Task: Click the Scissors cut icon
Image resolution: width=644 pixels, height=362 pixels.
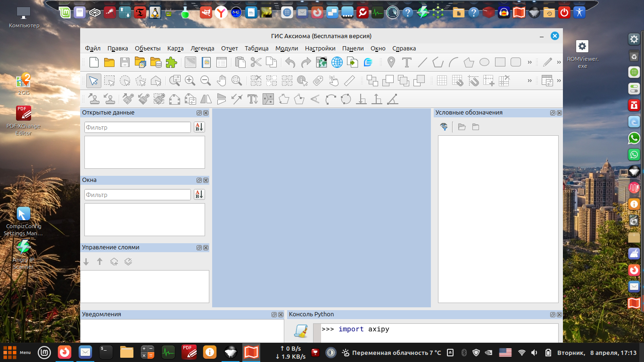Action: point(256,62)
